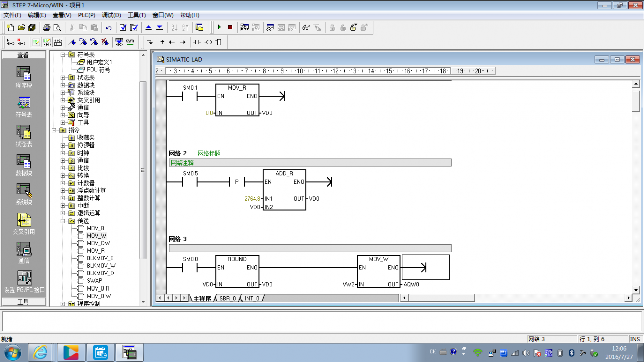This screenshot has height=362, width=644.
Task: Toggle network comments display button
Action: pos(47,42)
